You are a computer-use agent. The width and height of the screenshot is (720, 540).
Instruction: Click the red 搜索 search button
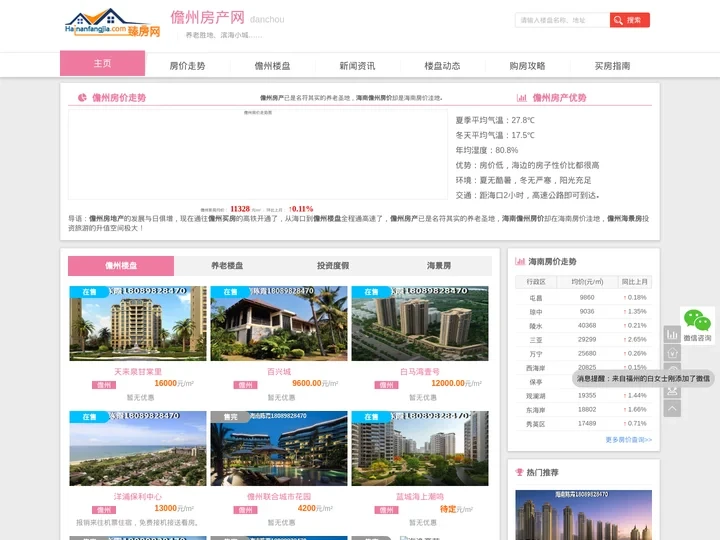pyautogui.click(x=630, y=20)
